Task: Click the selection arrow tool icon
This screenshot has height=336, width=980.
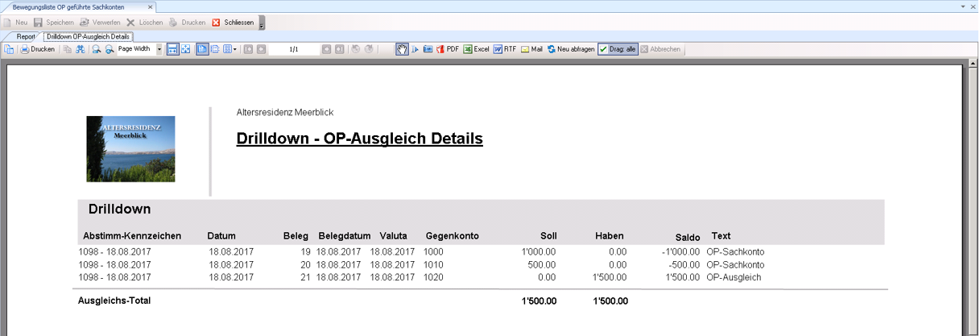Action: [415, 49]
